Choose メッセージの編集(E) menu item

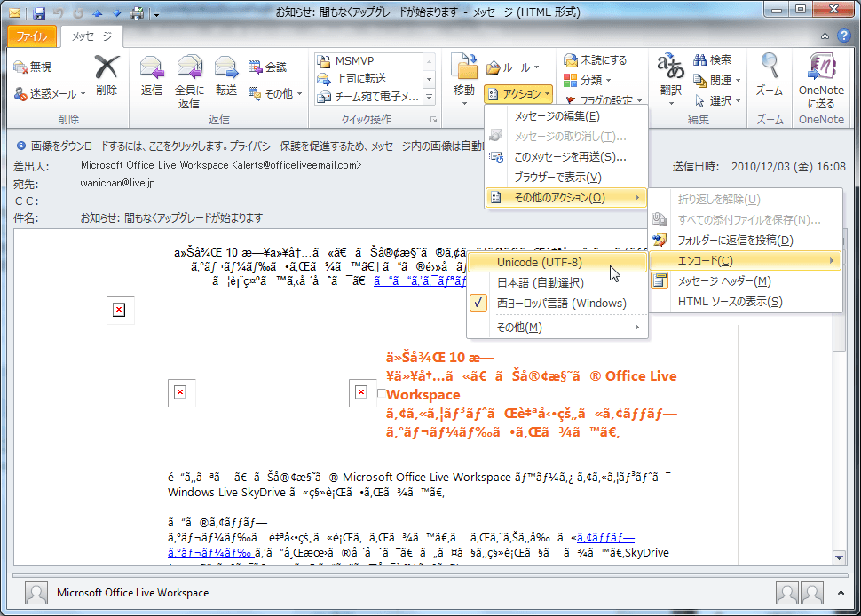[x=566, y=116]
